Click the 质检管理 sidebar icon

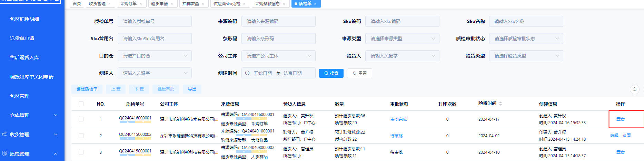5,153
